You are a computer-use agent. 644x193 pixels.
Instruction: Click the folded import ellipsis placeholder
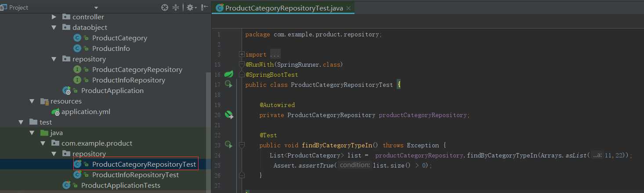click(275, 54)
